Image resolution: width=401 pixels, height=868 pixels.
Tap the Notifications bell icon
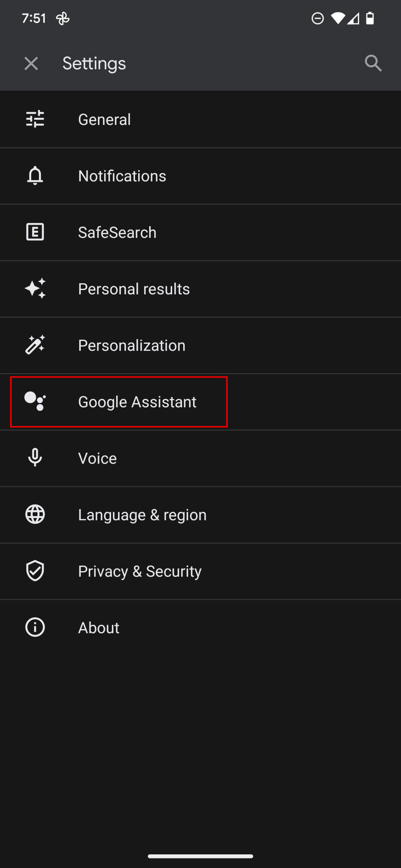(x=35, y=176)
